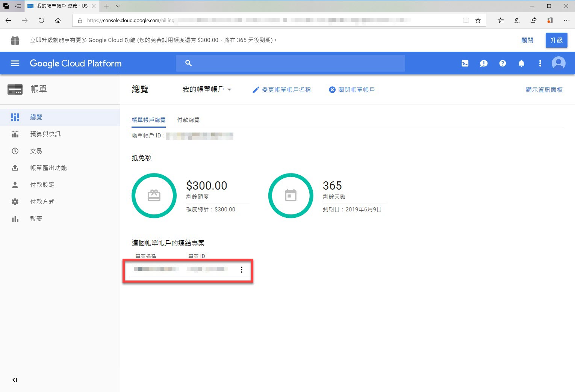This screenshot has height=392, width=575.
Task: Click the calendar days ring chart
Action: [x=291, y=196]
